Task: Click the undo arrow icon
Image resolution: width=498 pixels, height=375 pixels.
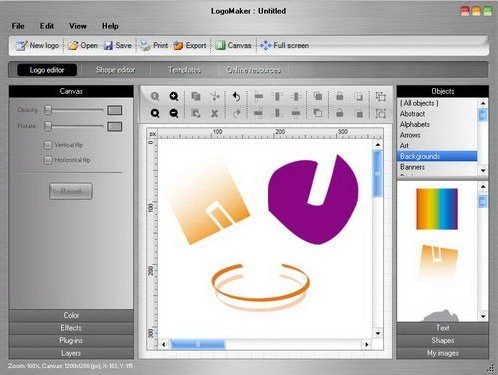Action: point(236,96)
